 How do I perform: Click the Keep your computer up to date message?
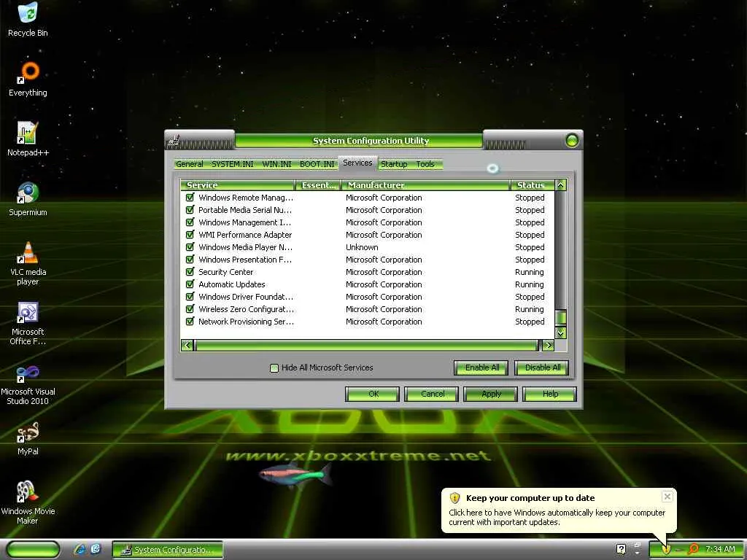pyautogui.click(x=557, y=517)
